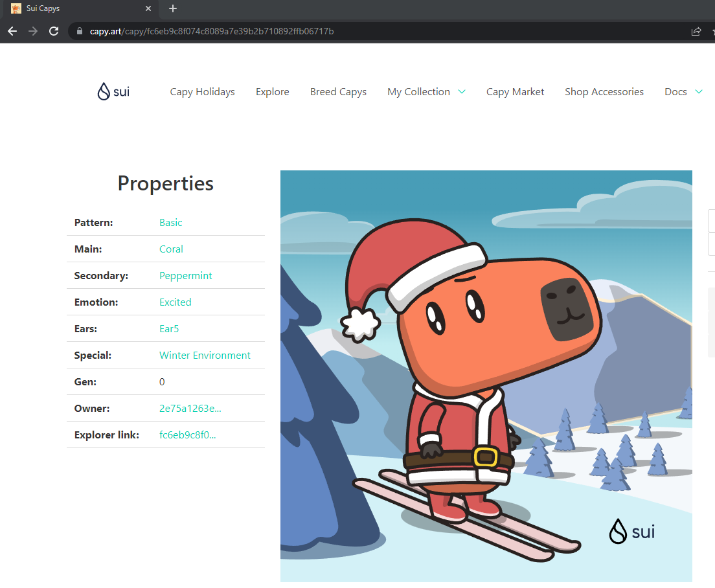Open Capy Holidays page
This screenshot has width=715, height=588.
pyautogui.click(x=202, y=91)
